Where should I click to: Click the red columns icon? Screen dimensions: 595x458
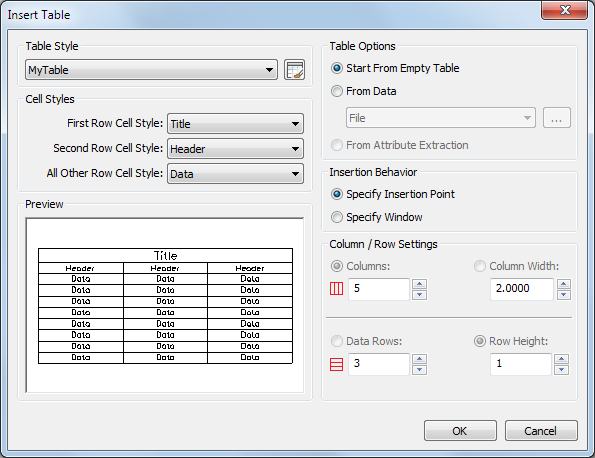(336, 289)
